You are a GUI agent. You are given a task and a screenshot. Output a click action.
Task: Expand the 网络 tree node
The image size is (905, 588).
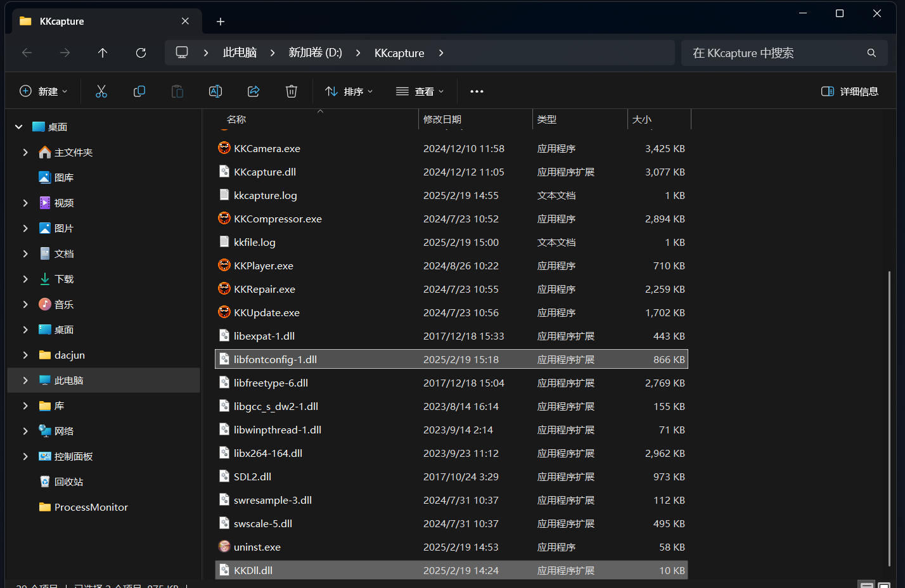[25, 431]
